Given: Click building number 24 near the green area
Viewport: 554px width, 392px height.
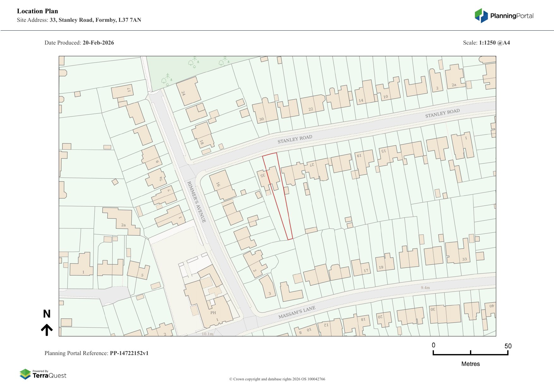Looking at the screenshot, I should pos(183,93).
